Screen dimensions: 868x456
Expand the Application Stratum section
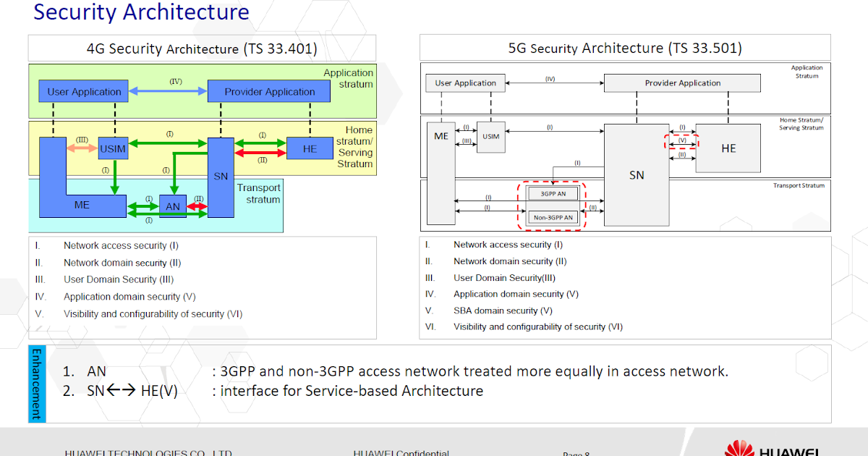click(x=806, y=70)
